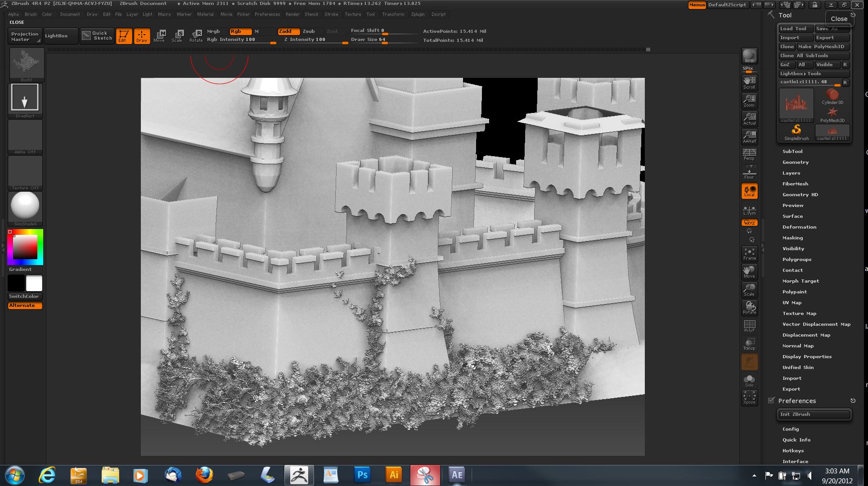
Task: Select the Zoom canvas tool
Action: coord(749,100)
